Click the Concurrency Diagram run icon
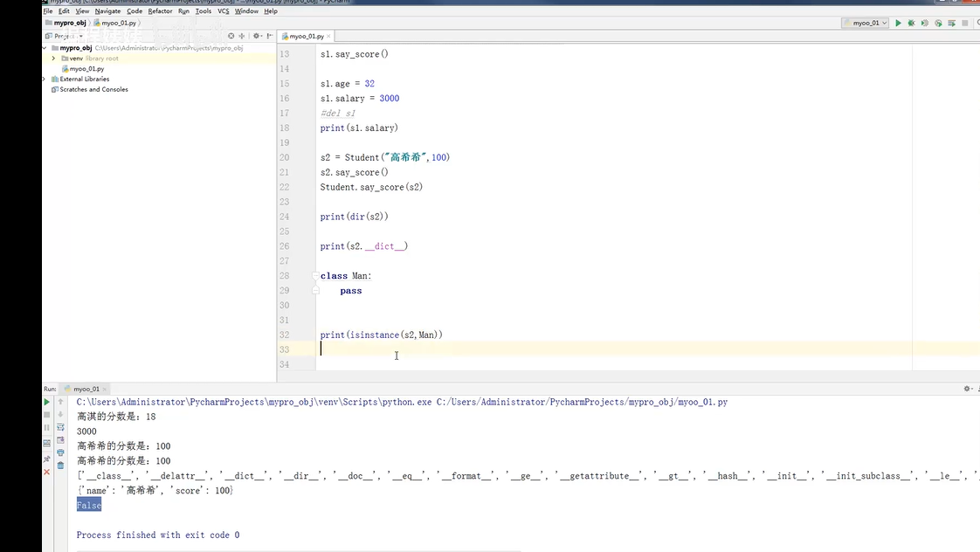This screenshot has width=980, height=552. tap(951, 23)
